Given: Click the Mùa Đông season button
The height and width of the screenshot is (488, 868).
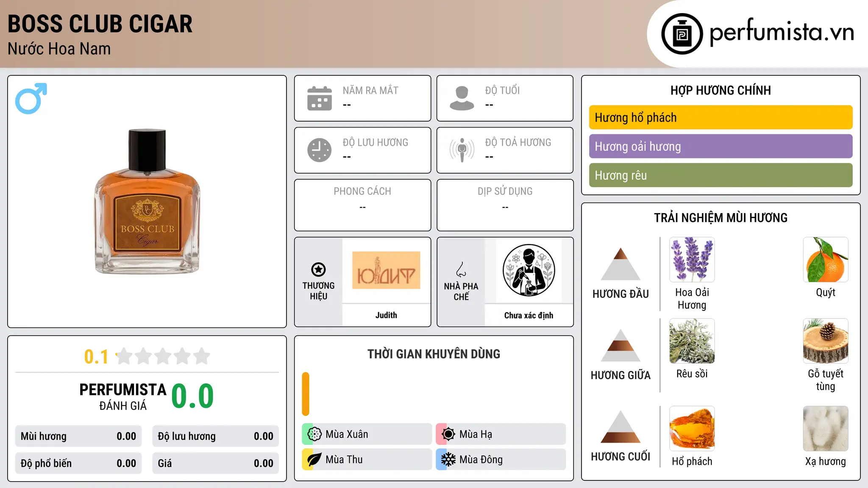Looking at the screenshot, I should click(501, 460).
